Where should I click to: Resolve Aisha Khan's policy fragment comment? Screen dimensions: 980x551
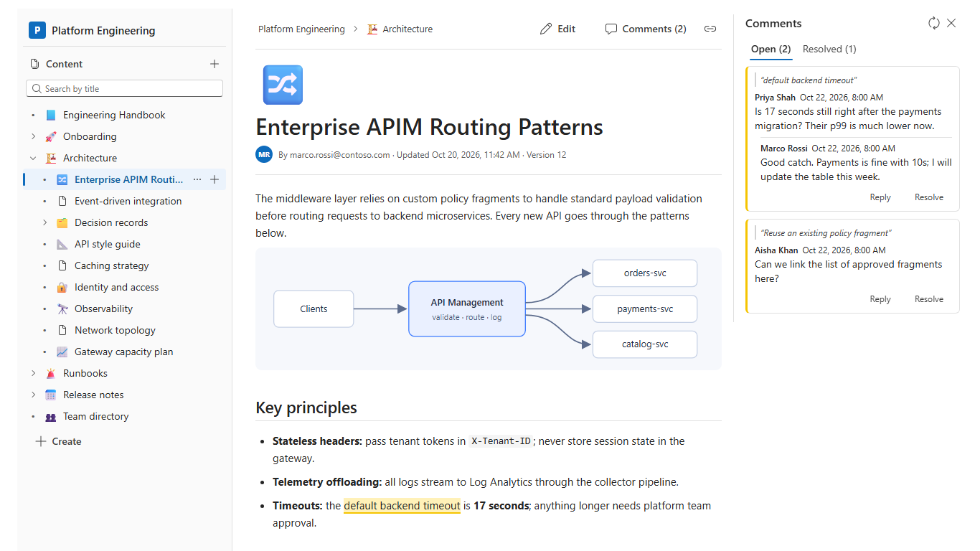click(x=929, y=299)
